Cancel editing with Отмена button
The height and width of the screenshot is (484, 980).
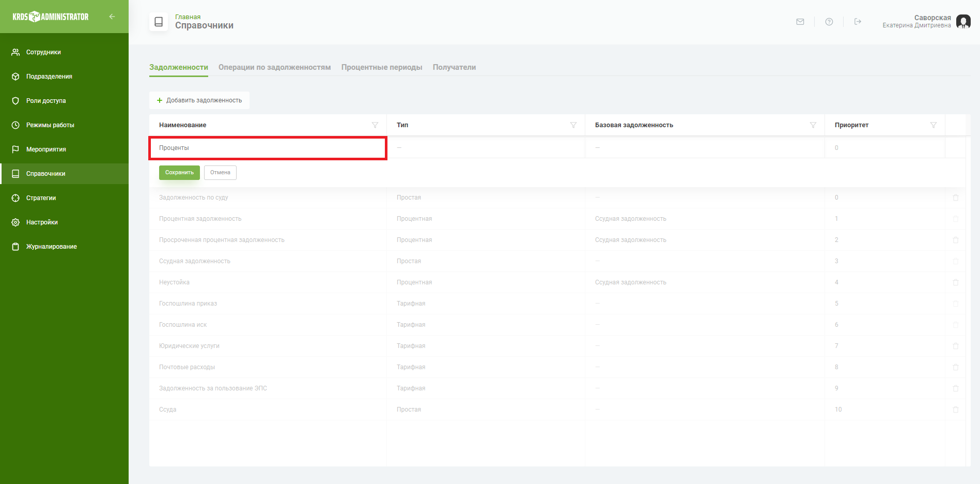[220, 173]
